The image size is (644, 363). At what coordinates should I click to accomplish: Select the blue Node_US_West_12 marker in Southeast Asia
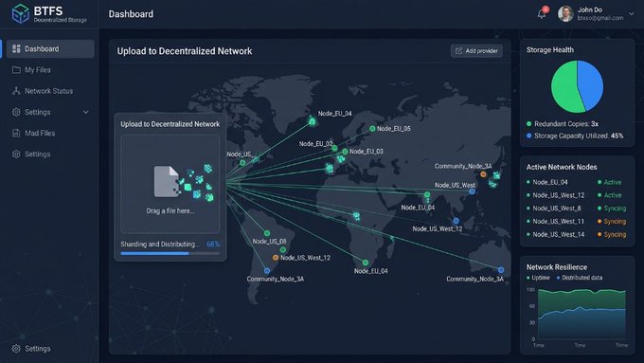pos(456,221)
